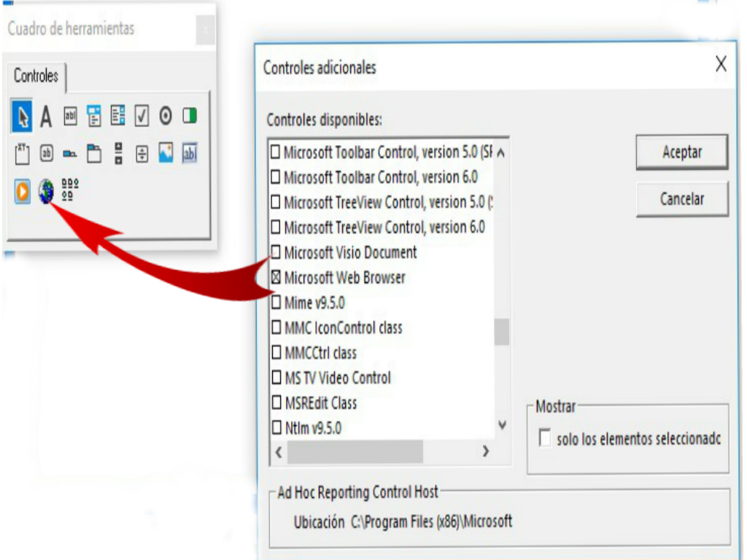Click the list scroll up arrow

click(x=501, y=153)
